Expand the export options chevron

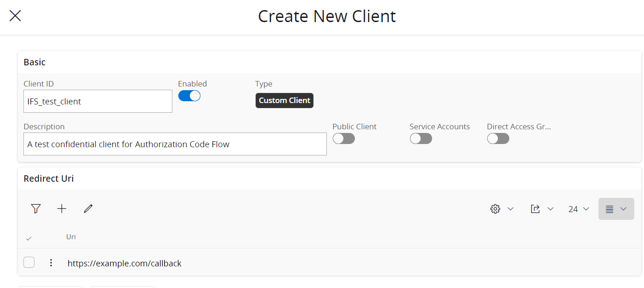click(550, 208)
